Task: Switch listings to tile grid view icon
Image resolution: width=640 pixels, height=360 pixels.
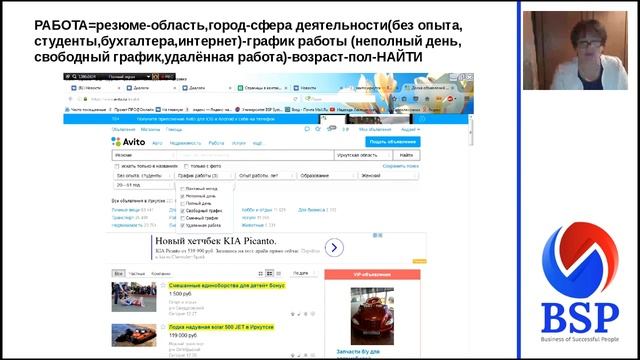Action: pyautogui.click(x=260, y=273)
